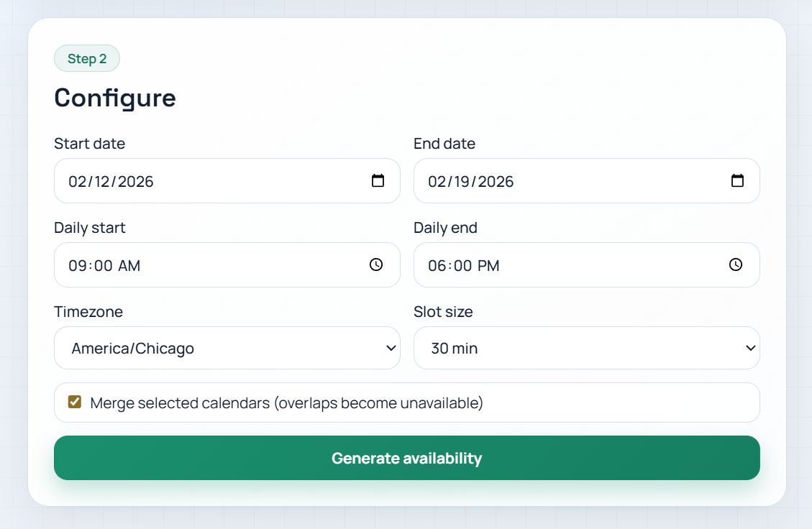The height and width of the screenshot is (529, 812).
Task: Click the Daily start clock icon
Action: click(376, 264)
